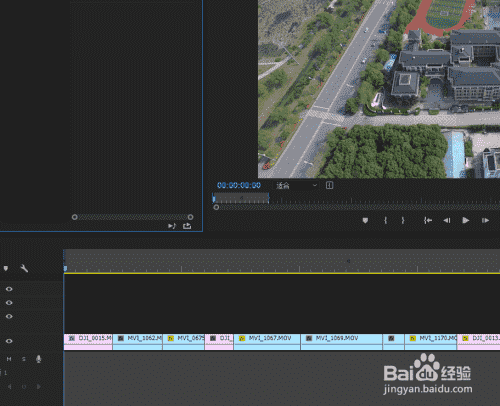Play the sequence in the program monitor
500x406 pixels.
466,220
